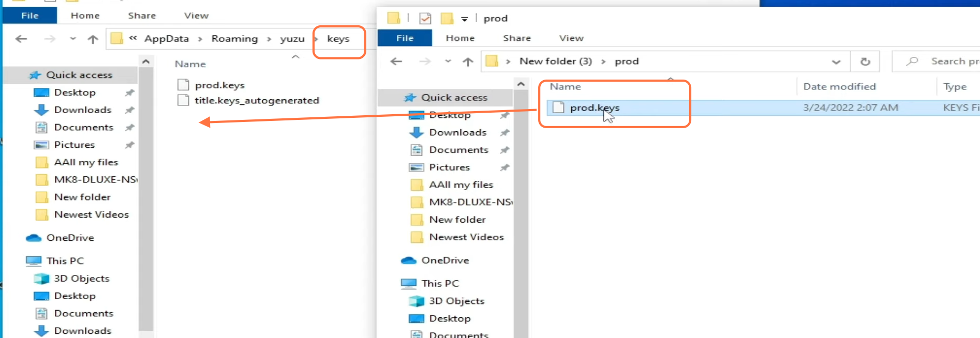This screenshot has width=980, height=338.
Task: Open File tab in prod window
Action: (x=405, y=38)
